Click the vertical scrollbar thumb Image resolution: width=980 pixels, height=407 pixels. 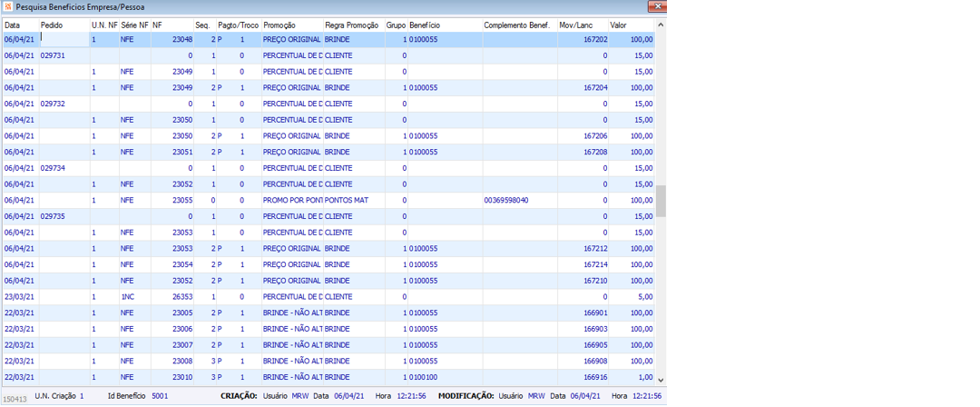pyautogui.click(x=661, y=201)
